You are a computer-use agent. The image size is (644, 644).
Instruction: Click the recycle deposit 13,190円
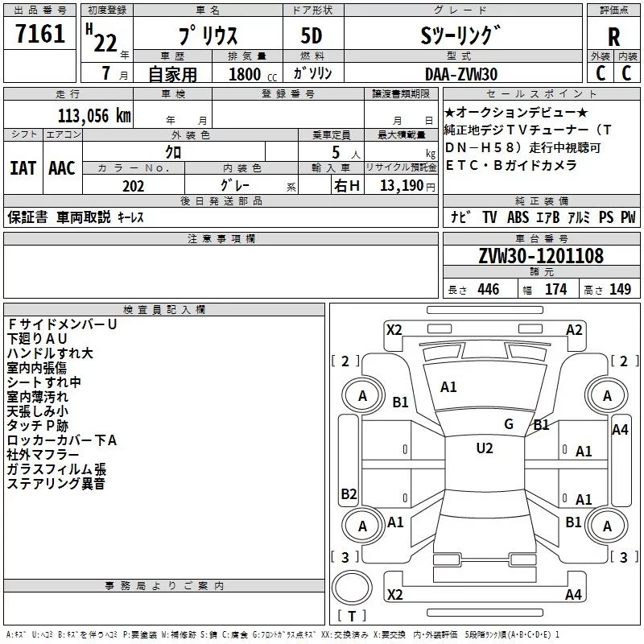(407, 186)
